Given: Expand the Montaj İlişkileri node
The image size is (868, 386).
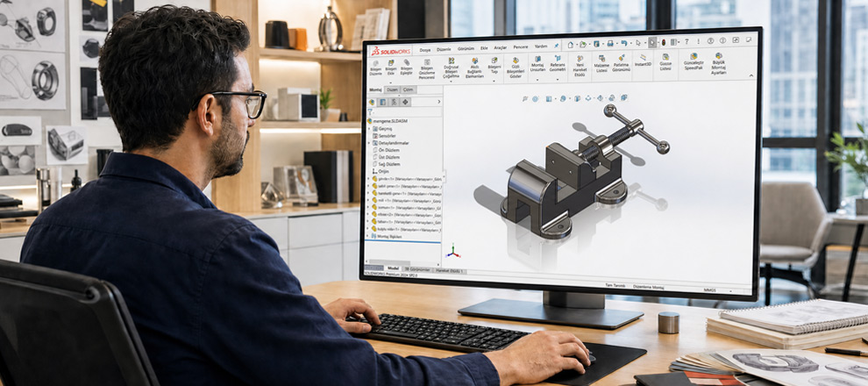Looking at the screenshot, I should [368, 236].
